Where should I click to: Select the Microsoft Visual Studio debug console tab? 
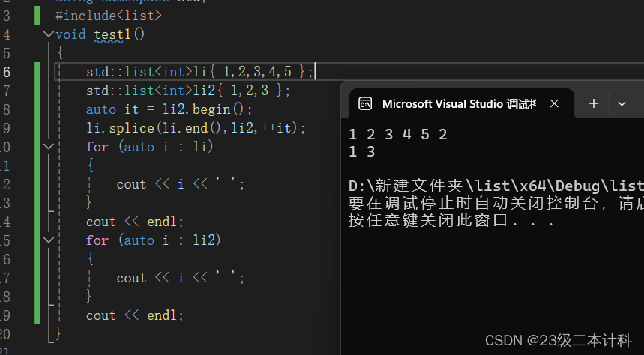pos(461,103)
